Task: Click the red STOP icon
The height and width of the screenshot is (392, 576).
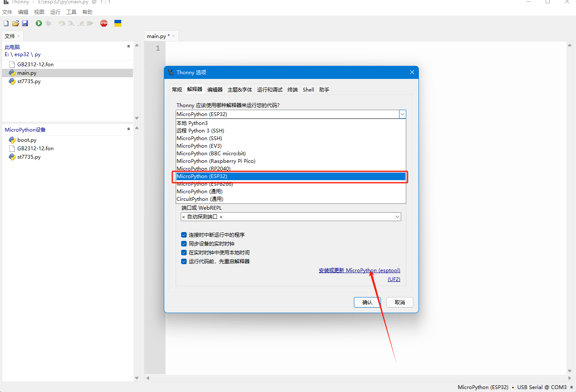Action: pyautogui.click(x=104, y=23)
